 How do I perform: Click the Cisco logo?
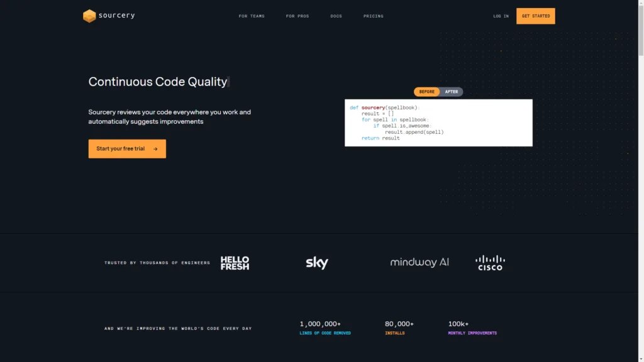(x=490, y=263)
